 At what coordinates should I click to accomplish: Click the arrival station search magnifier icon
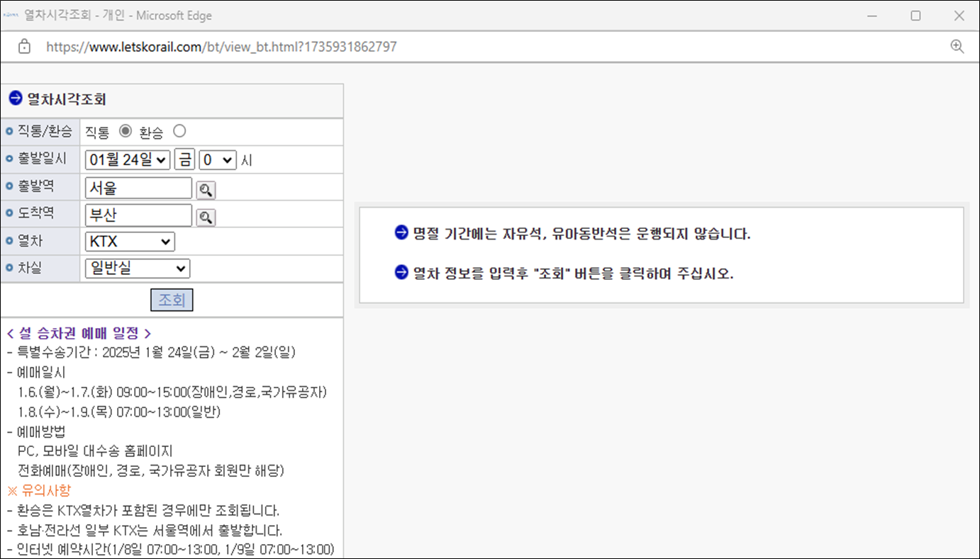[x=206, y=217]
